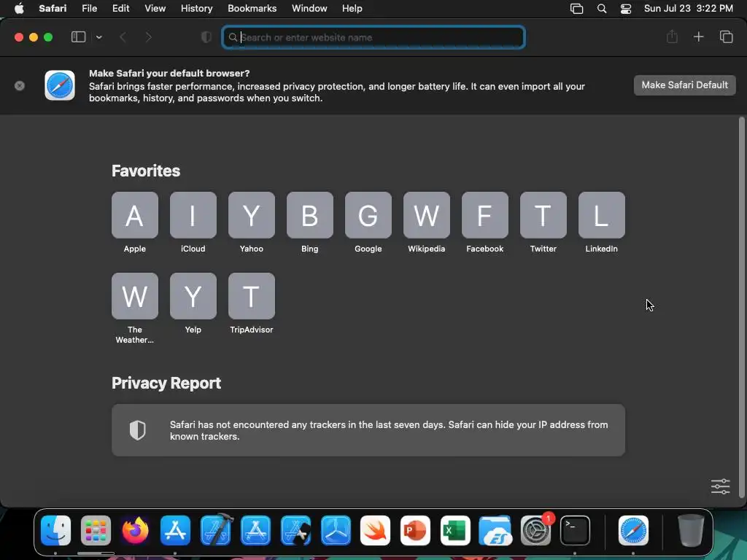Click the Share toolbar icon
747x560 pixels.
(672, 36)
